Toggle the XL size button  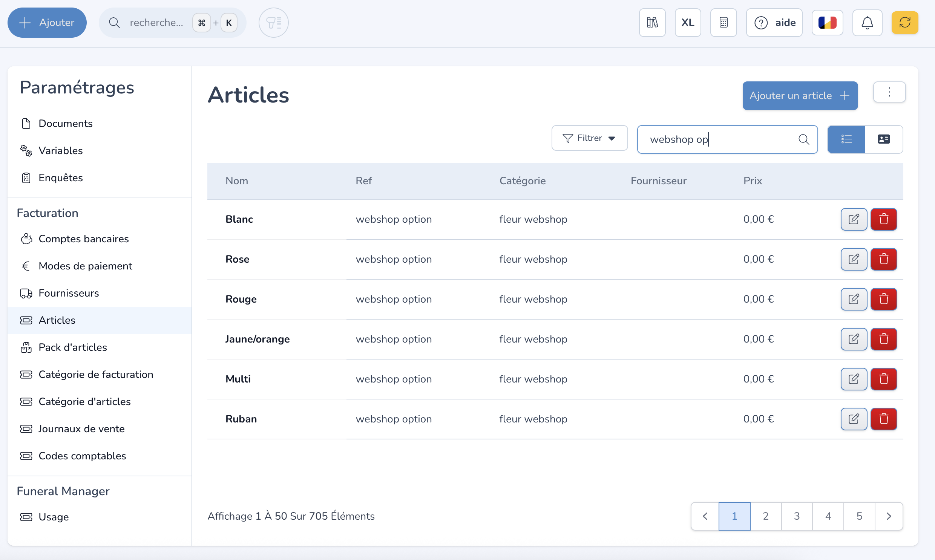(x=687, y=23)
